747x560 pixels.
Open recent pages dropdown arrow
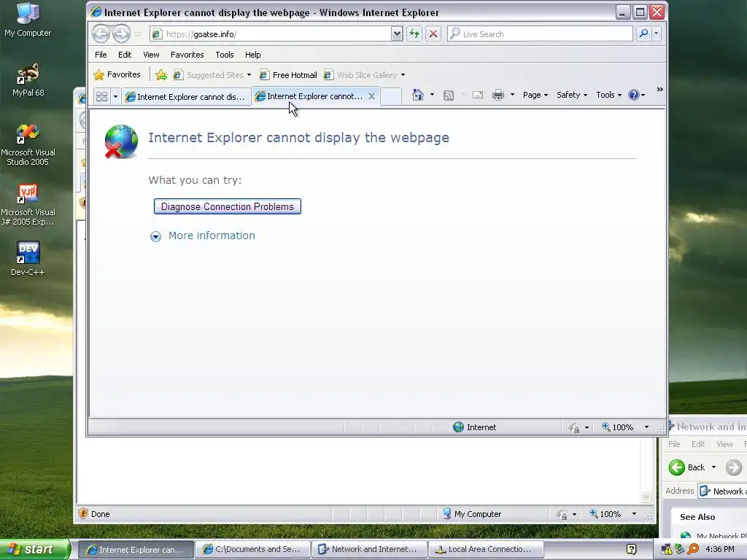coord(138,34)
